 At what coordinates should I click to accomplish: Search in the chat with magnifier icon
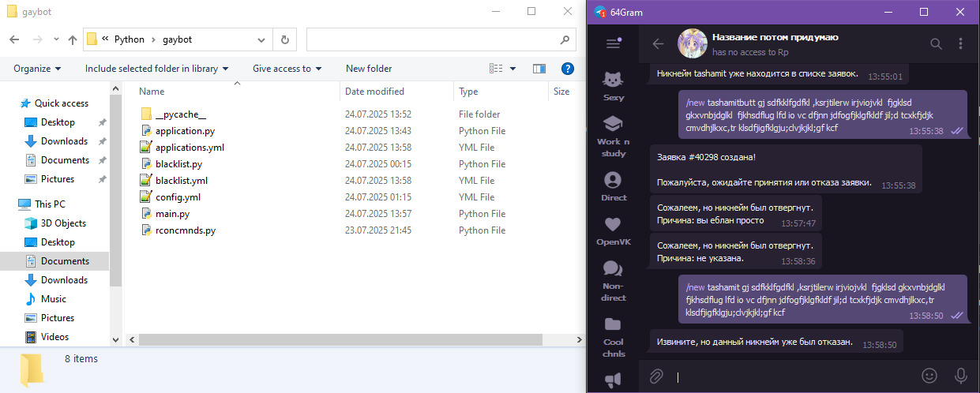point(936,44)
